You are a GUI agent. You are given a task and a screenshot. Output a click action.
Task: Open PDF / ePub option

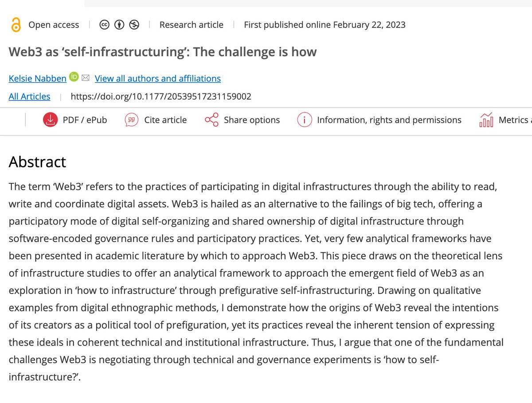point(85,120)
